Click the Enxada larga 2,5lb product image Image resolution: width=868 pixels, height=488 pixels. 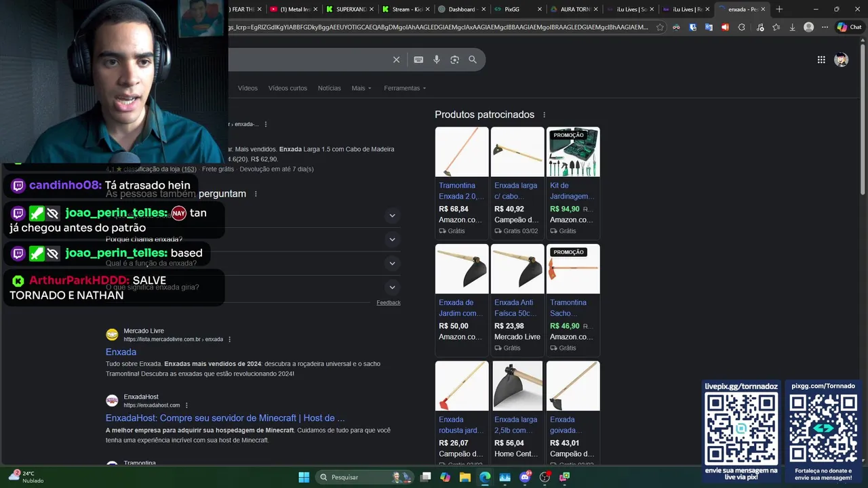517,386
